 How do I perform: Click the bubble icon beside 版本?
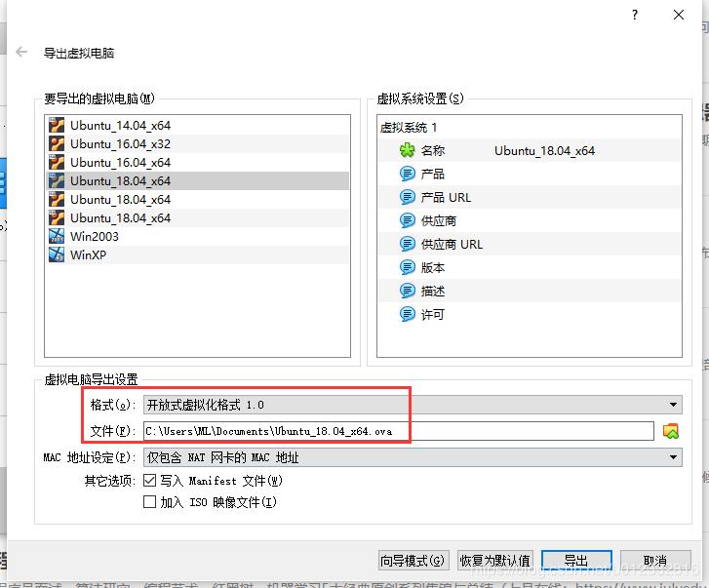(407, 267)
